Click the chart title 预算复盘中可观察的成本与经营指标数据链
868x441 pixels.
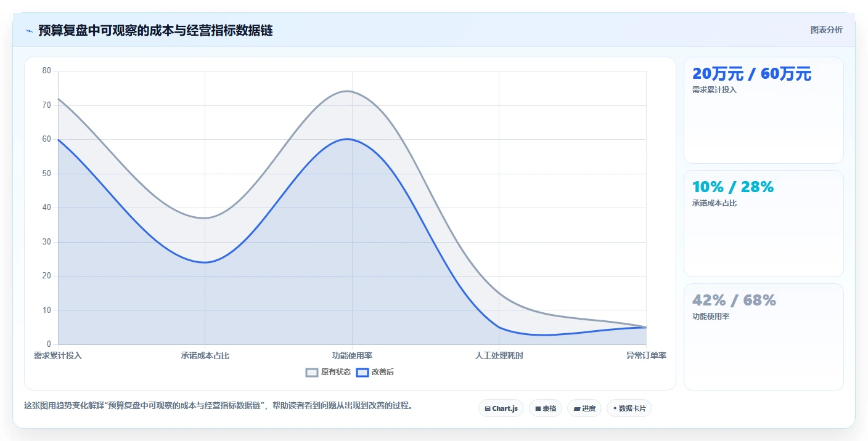coord(155,31)
